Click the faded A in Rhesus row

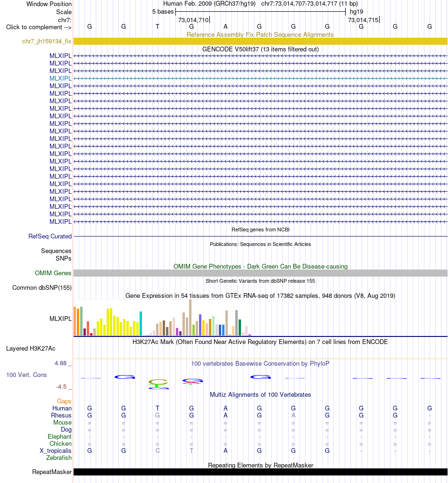[293, 415]
